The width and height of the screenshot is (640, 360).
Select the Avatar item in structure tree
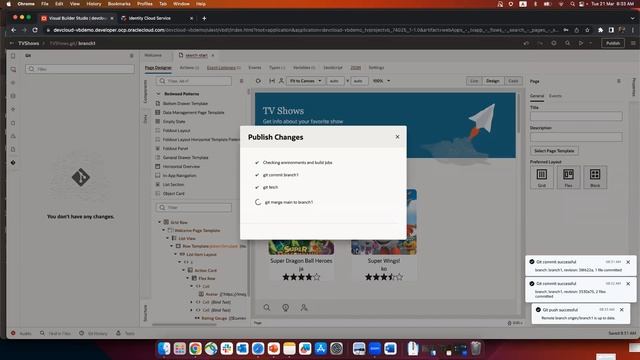tap(222, 294)
